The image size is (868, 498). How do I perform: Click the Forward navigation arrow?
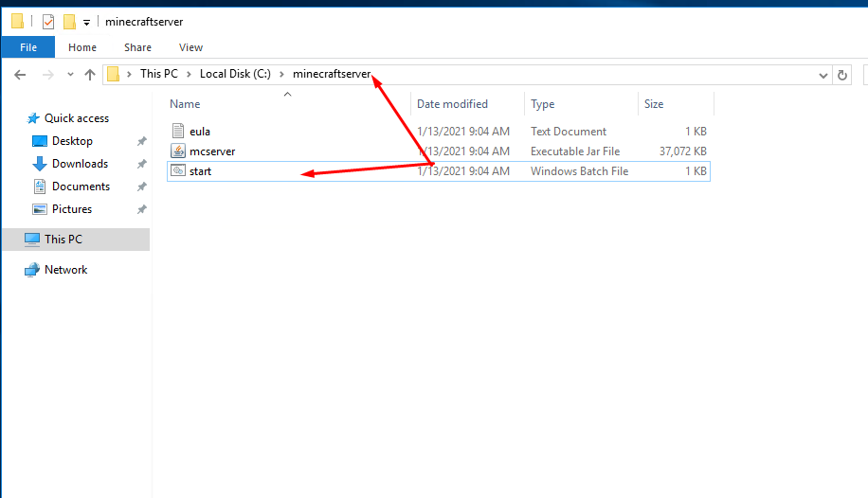pos(48,75)
